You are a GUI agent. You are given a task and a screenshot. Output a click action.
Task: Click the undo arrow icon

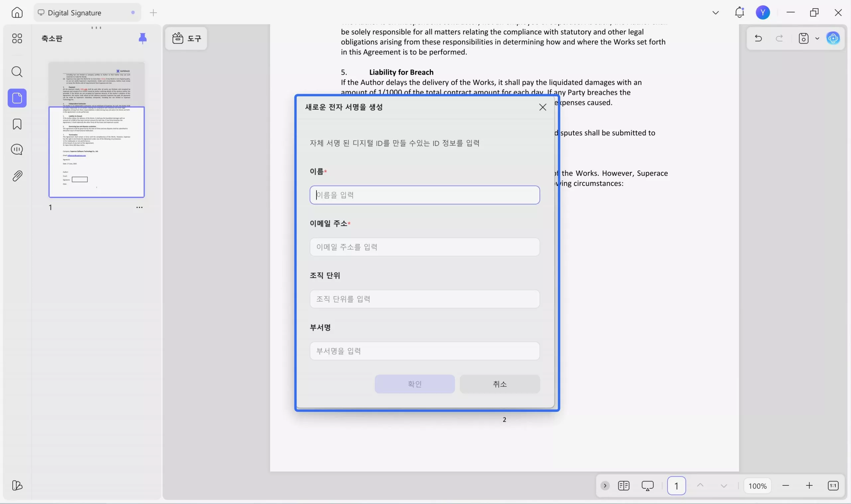coord(758,38)
